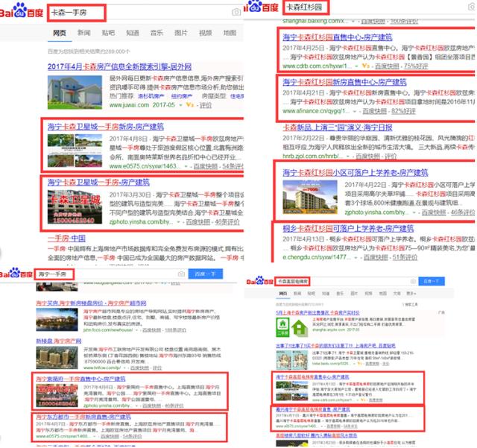The image size is (477, 448).
Task: Select 音乐 tab in 卡森一手房 search
Action: (157, 33)
